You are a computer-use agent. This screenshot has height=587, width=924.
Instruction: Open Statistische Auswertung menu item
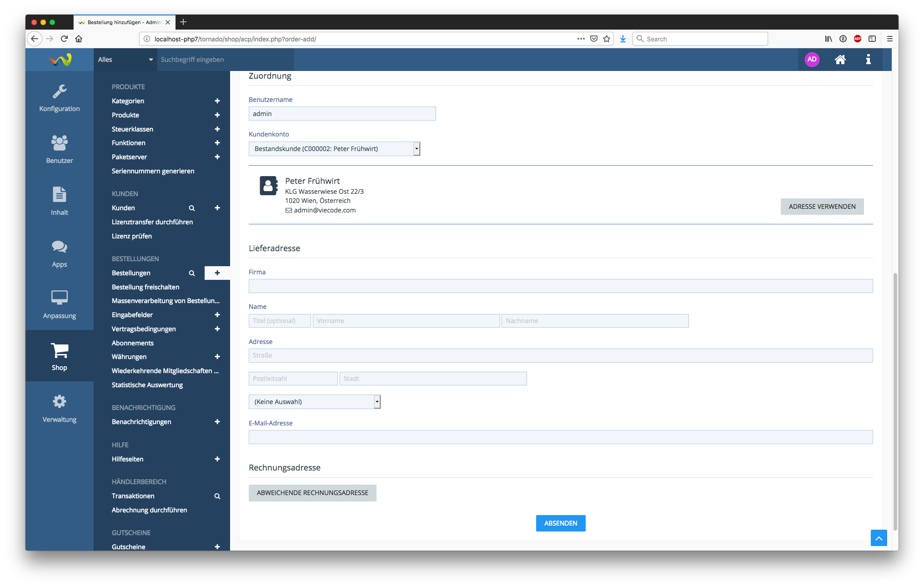[147, 385]
